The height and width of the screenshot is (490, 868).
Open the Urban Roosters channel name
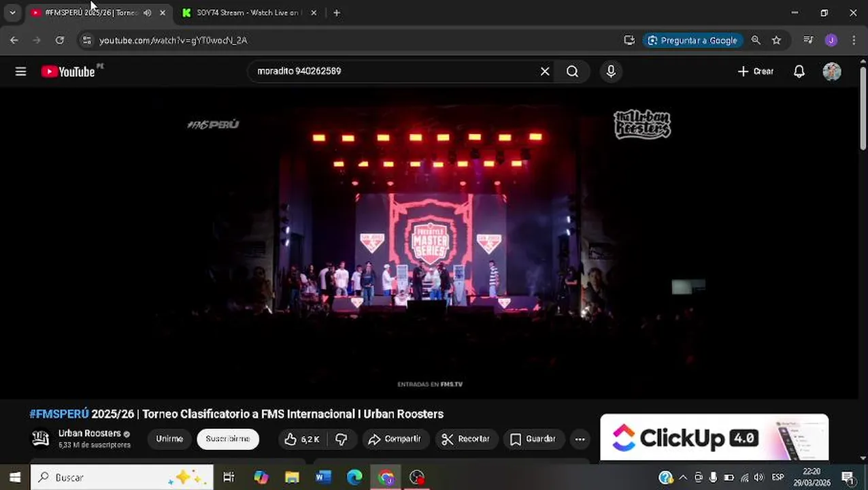tap(90, 434)
